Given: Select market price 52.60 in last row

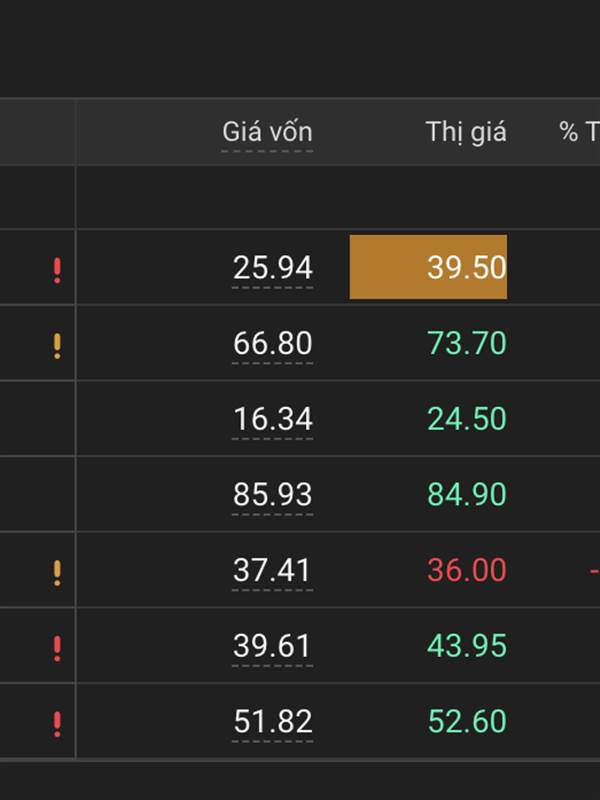Looking at the screenshot, I should click(x=467, y=721).
